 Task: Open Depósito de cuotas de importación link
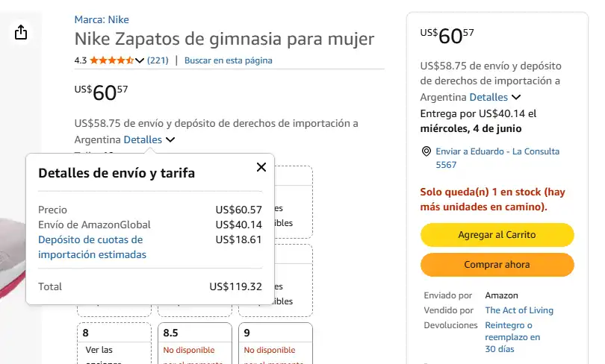coord(92,248)
